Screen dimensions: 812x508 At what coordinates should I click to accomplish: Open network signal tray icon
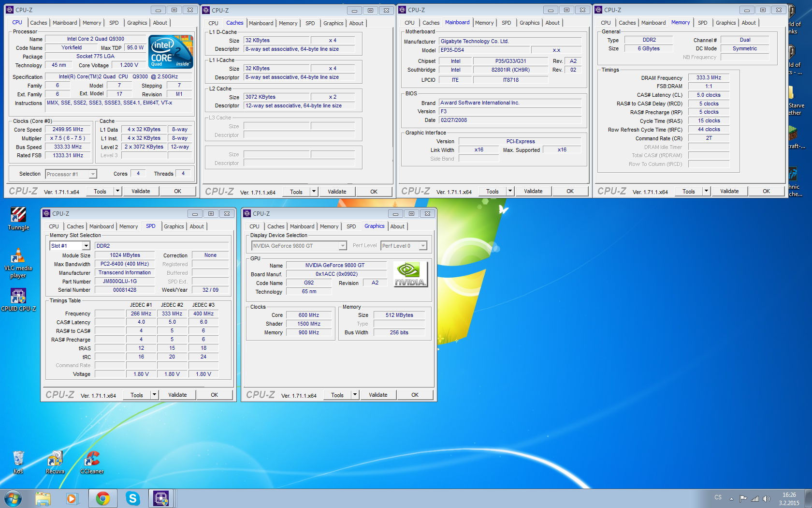point(755,499)
